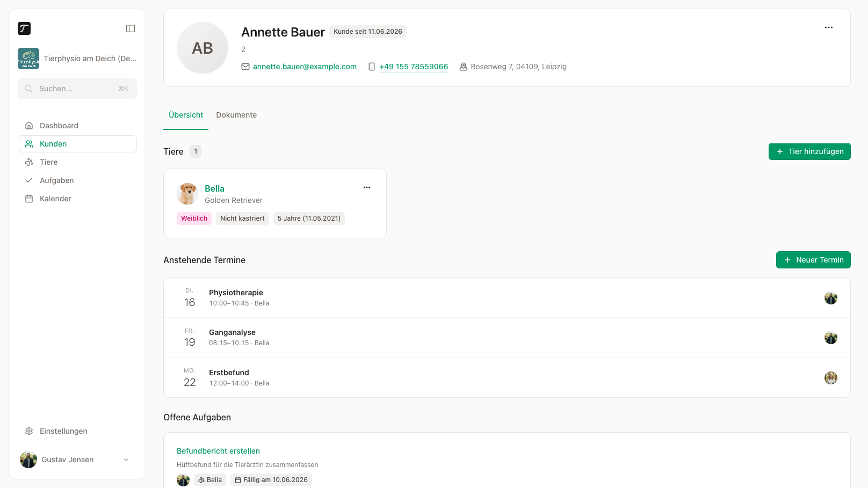The width and height of the screenshot is (868, 488).
Task: Select Kunden in the sidebar
Action: 77,144
